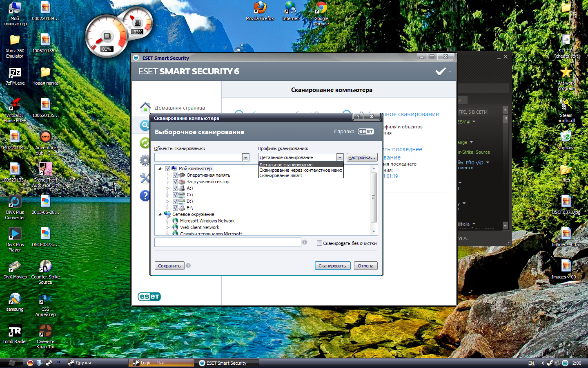Expand the A:\ drive tree node
This screenshot has width=588, height=368.
167,188
